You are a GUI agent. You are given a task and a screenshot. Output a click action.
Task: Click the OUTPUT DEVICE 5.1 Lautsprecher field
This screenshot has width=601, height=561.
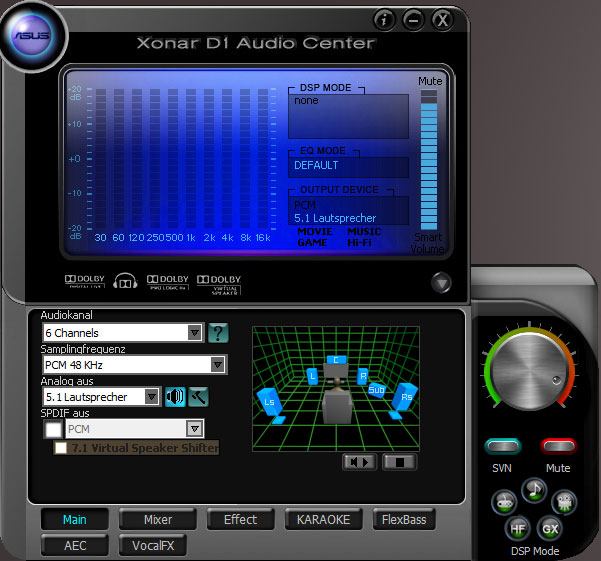[348, 211]
